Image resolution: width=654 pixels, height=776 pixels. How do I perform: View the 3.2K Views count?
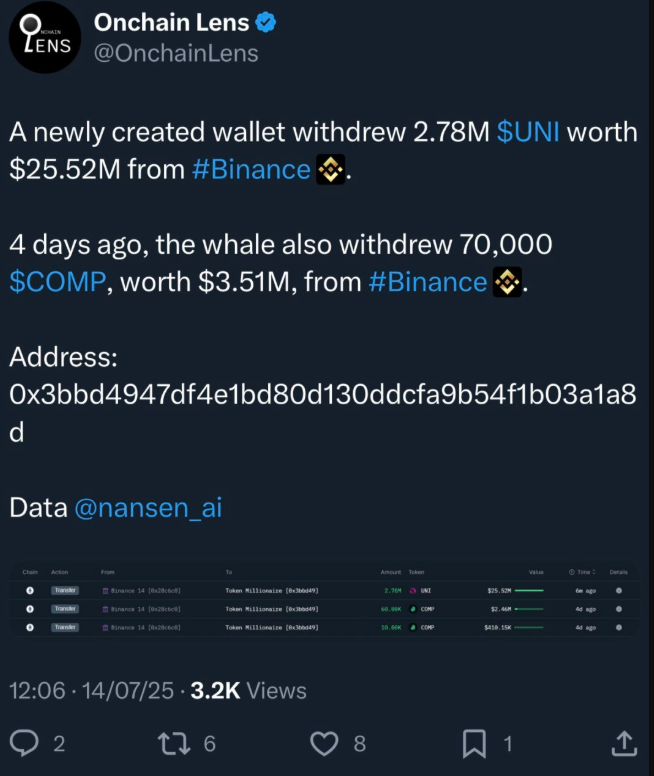click(249, 690)
